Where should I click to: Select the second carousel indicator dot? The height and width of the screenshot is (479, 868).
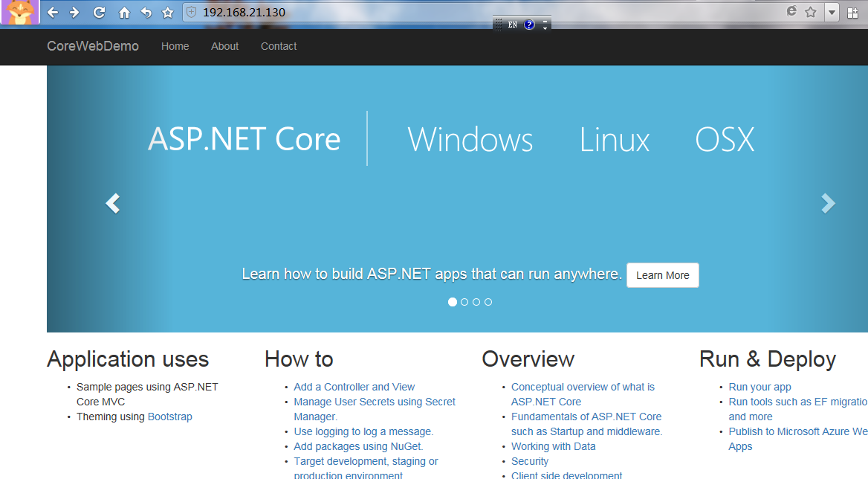click(464, 302)
